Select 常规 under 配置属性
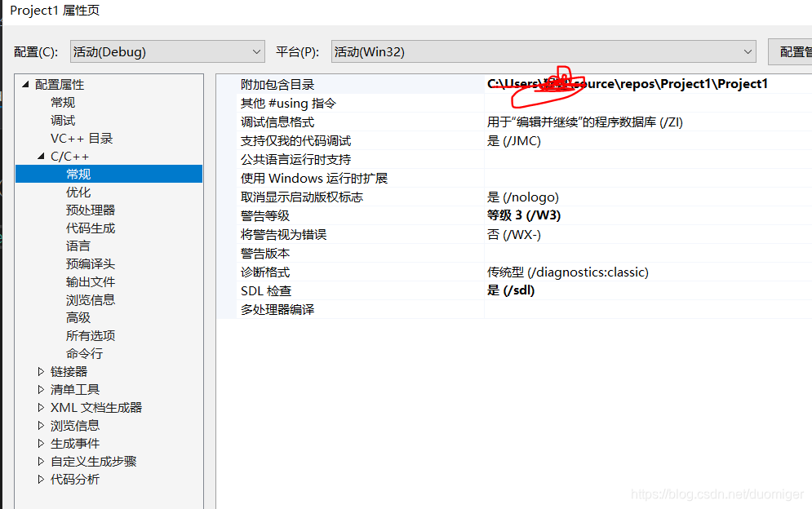Screen dimensions: 812x509 point(63,103)
